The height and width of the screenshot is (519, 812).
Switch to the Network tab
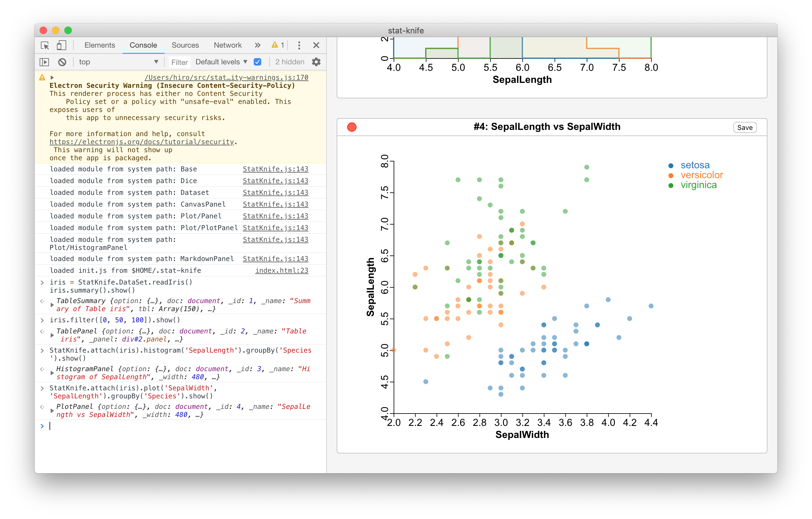(x=228, y=45)
